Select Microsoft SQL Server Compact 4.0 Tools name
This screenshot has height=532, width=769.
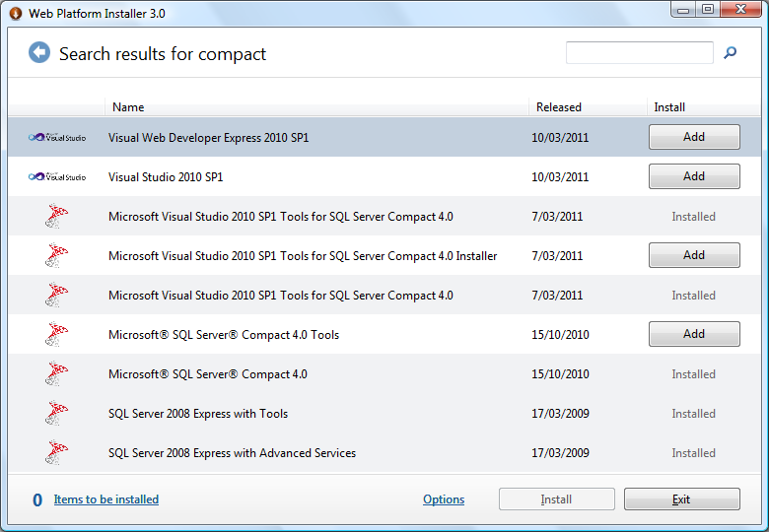pos(224,335)
